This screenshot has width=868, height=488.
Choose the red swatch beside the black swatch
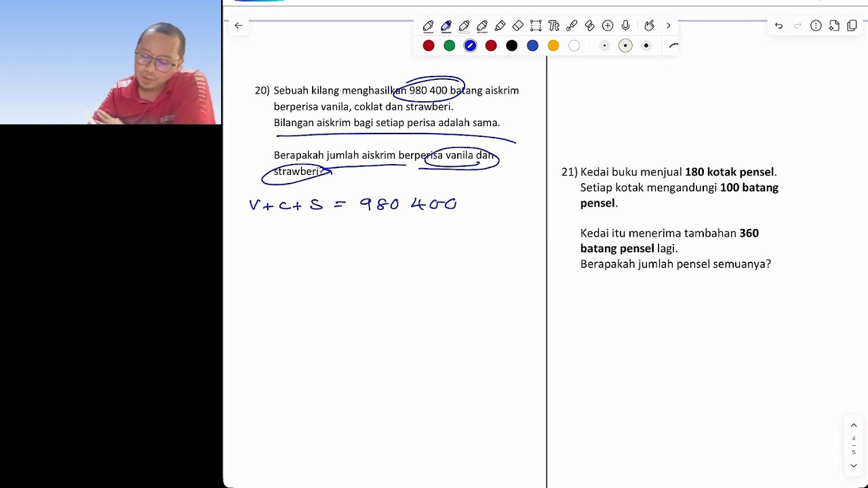(491, 45)
